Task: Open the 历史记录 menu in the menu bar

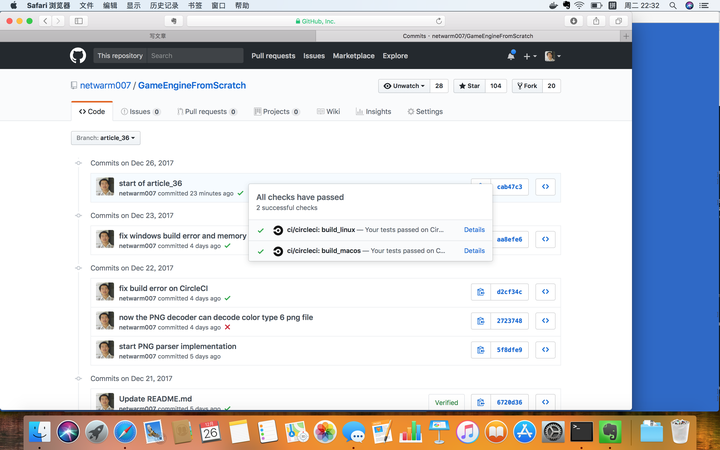Action: tap(164, 6)
